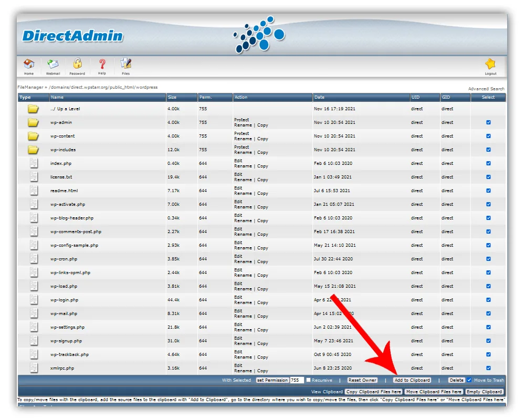Open the Password toolbar icon

pos(77,64)
